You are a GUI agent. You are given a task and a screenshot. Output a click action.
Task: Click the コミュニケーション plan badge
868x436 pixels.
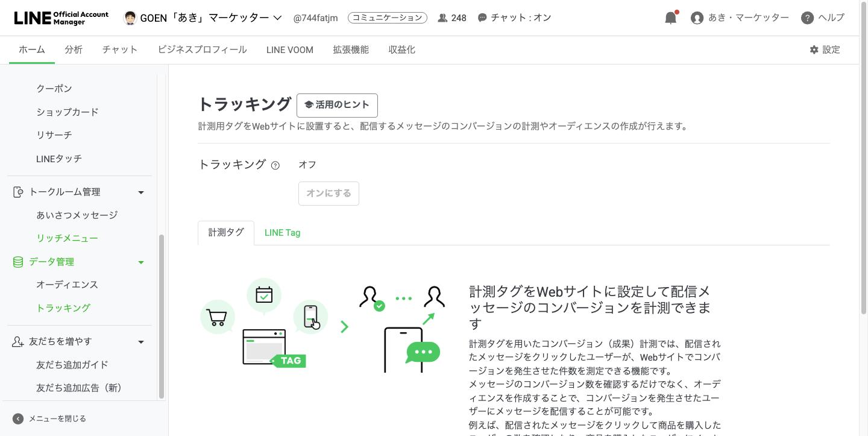[x=388, y=18]
